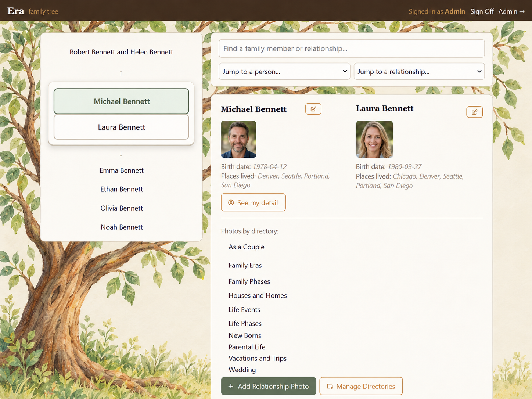Click the Laura Bennett name heading
The height and width of the screenshot is (399, 532).
coord(385,108)
